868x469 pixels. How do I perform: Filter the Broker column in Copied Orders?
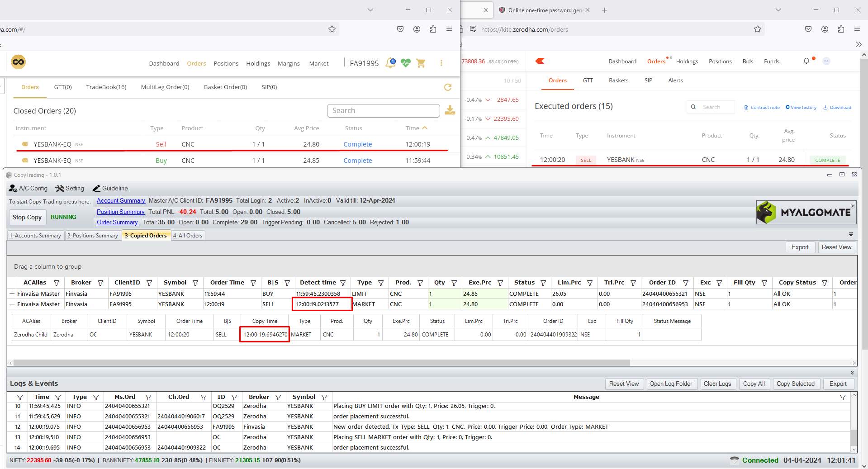pyautogui.click(x=100, y=283)
